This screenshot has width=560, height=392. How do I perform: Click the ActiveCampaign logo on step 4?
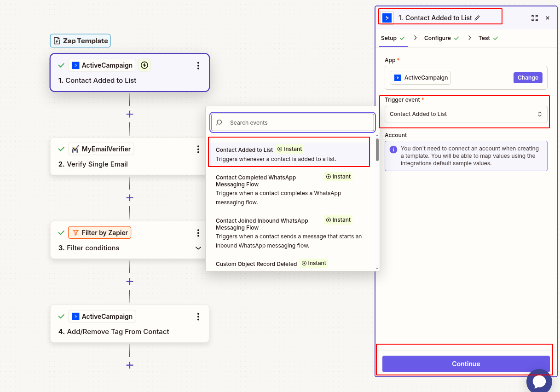[76, 316]
